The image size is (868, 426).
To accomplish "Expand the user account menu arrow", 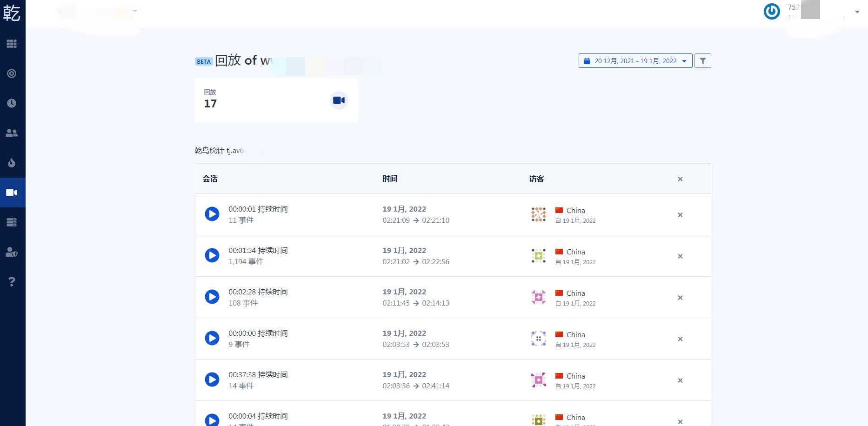I will point(857,12).
